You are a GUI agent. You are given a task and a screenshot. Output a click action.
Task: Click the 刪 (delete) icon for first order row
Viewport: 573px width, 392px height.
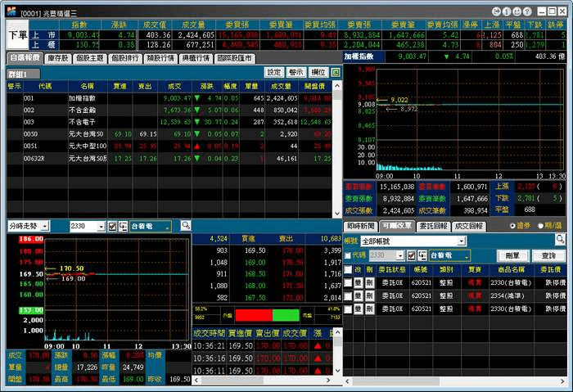[x=369, y=282]
